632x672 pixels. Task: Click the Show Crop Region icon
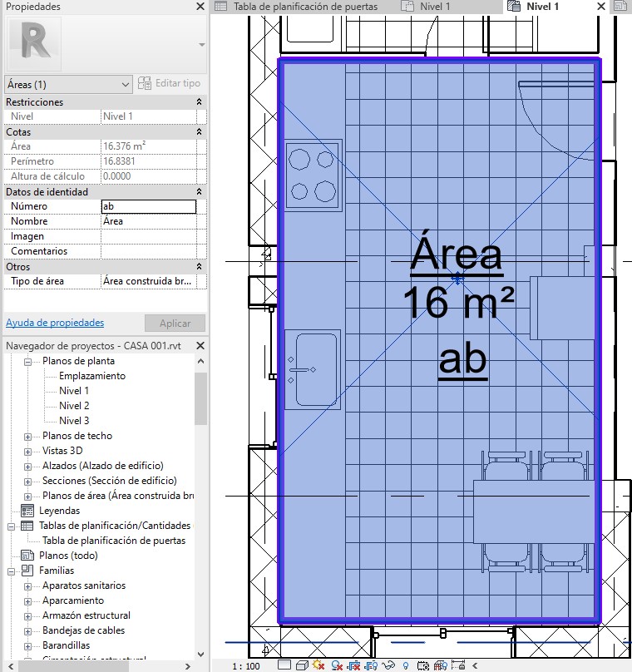372,666
